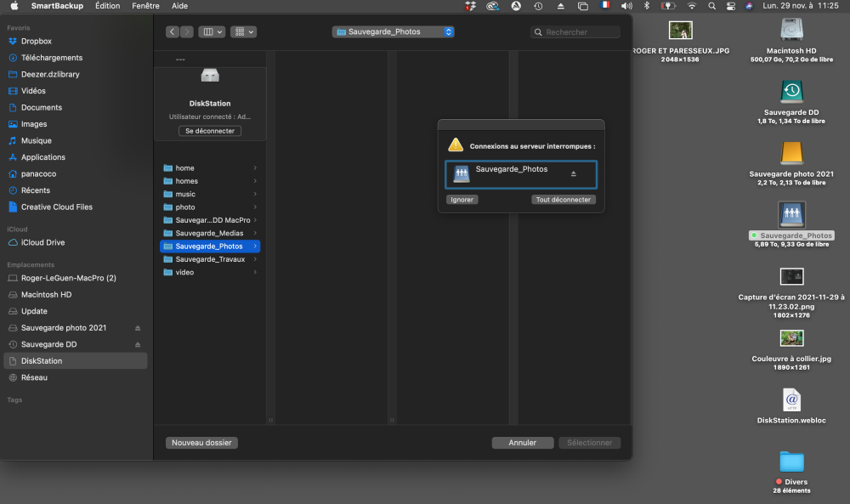Open the volume control in menu bar
The width and height of the screenshot is (850, 504).
626,6
